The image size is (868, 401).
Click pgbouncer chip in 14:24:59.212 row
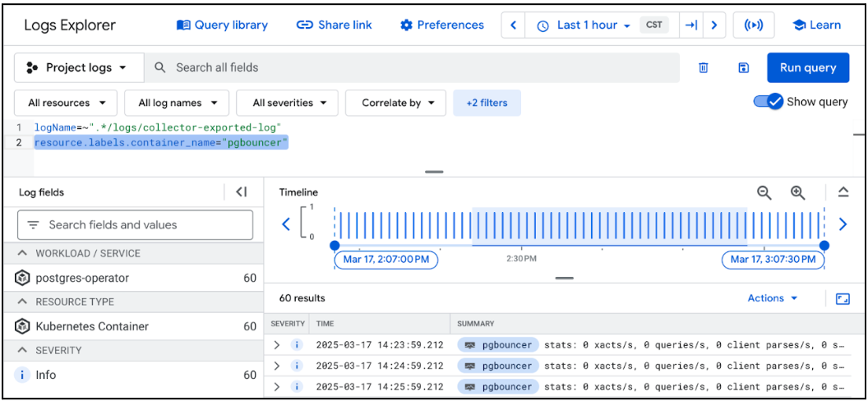(x=497, y=366)
